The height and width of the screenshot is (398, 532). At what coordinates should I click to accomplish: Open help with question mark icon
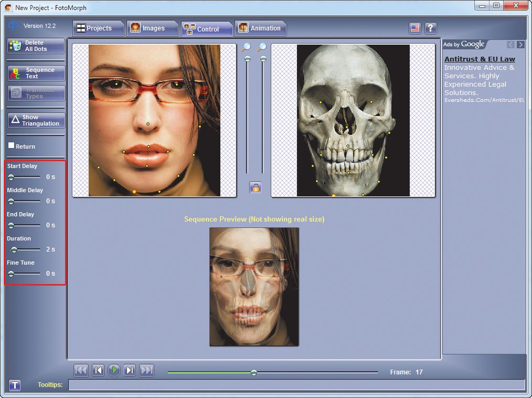click(x=430, y=28)
